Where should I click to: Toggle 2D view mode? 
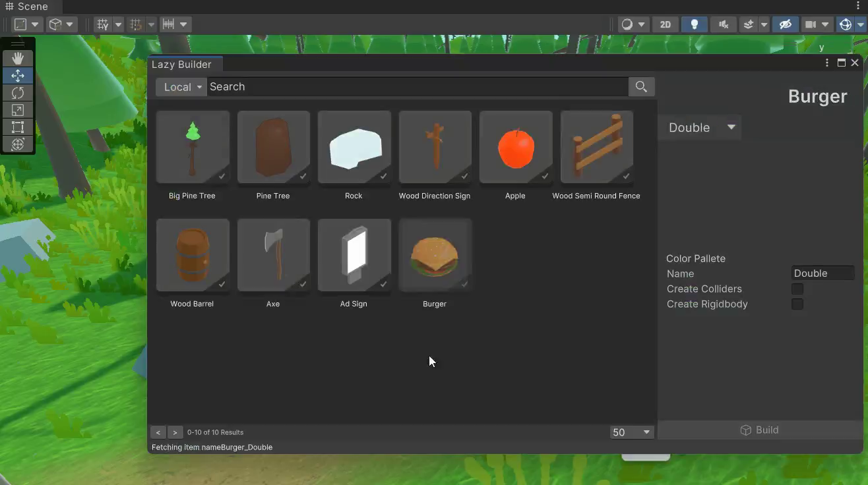[665, 24]
